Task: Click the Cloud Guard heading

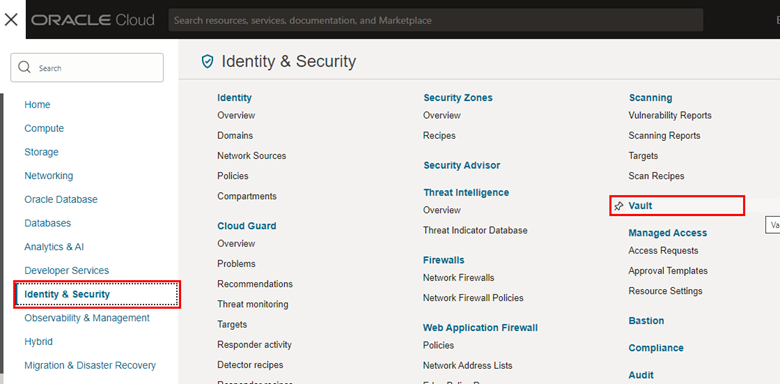Action: coord(247,226)
